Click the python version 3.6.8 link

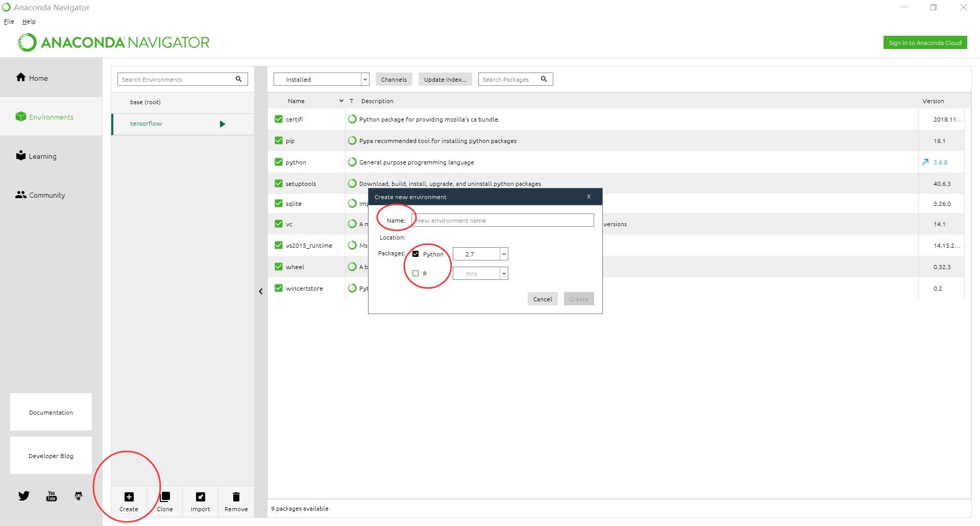[940, 162]
